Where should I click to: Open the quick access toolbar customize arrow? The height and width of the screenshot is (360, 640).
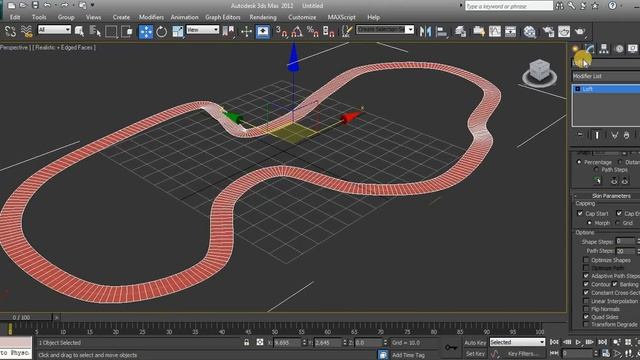coord(93,5)
